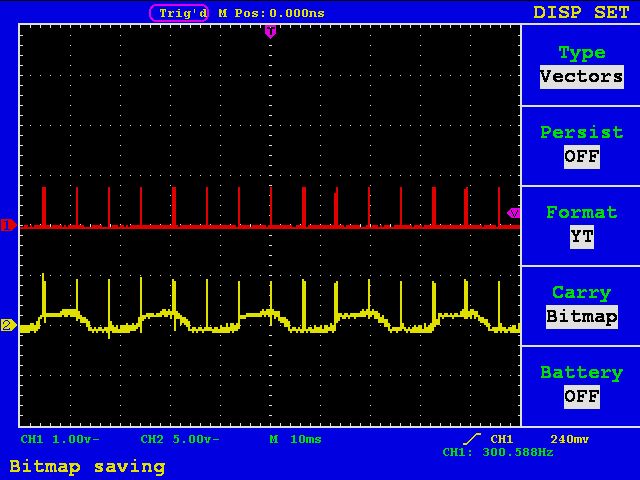The width and height of the screenshot is (640, 480).
Task: Click the red channel 1 ground marker
Action: (x=8, y=225)
